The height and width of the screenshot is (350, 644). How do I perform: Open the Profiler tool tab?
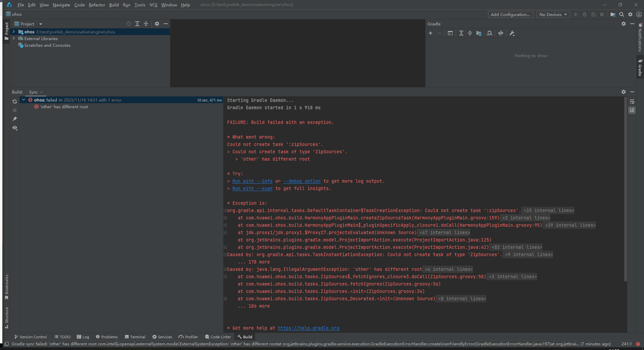tap(188, 337)
